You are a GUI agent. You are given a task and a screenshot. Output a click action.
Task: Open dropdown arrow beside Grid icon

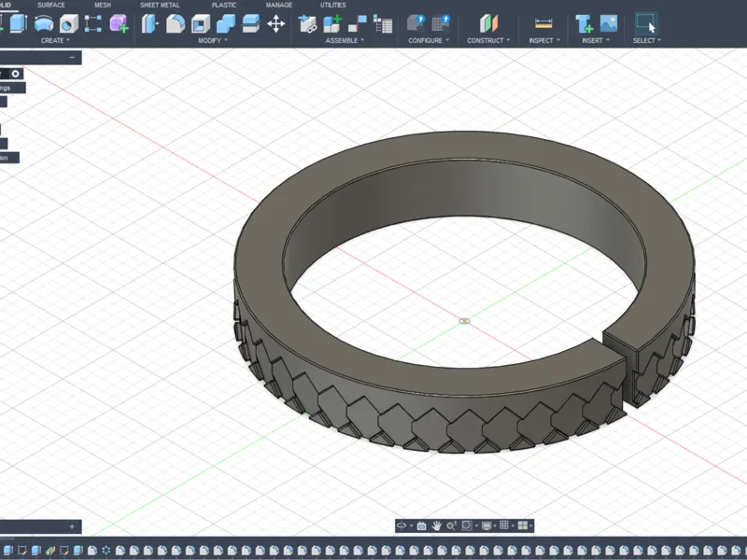tap(512, 526)
